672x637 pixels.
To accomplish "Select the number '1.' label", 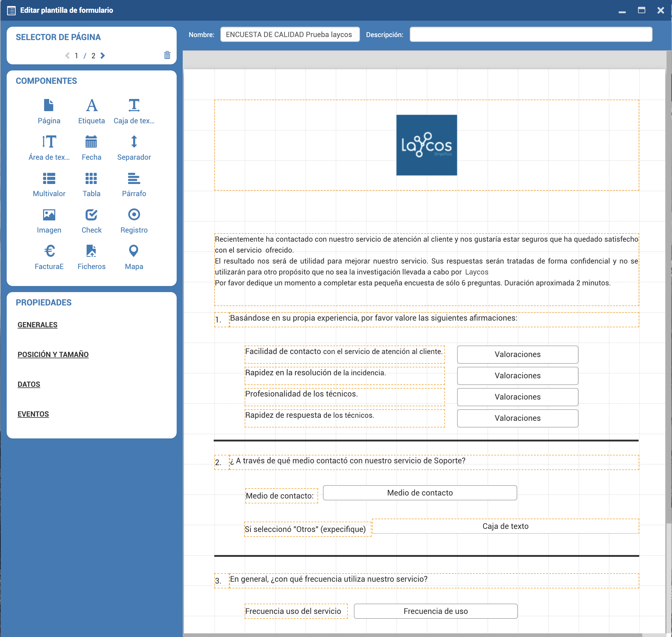I will coord(222,320).
